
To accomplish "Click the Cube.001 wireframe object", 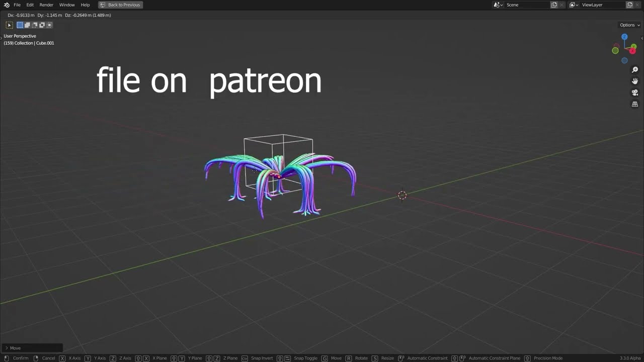I will (278, 164).
